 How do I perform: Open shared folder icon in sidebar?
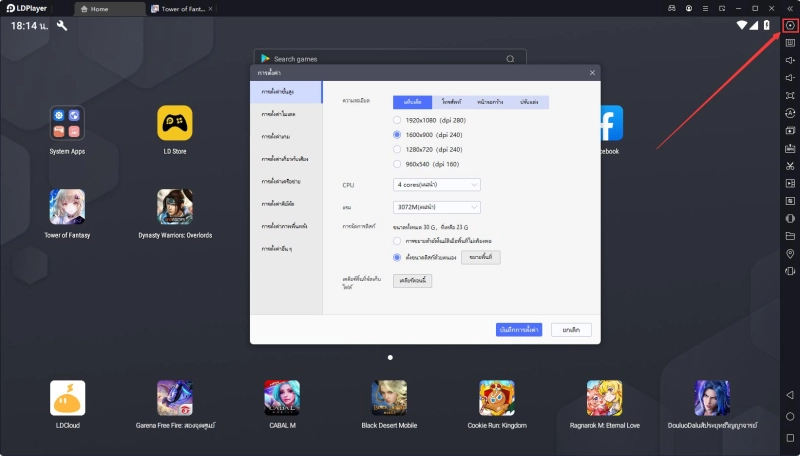(x=790, y=236)
